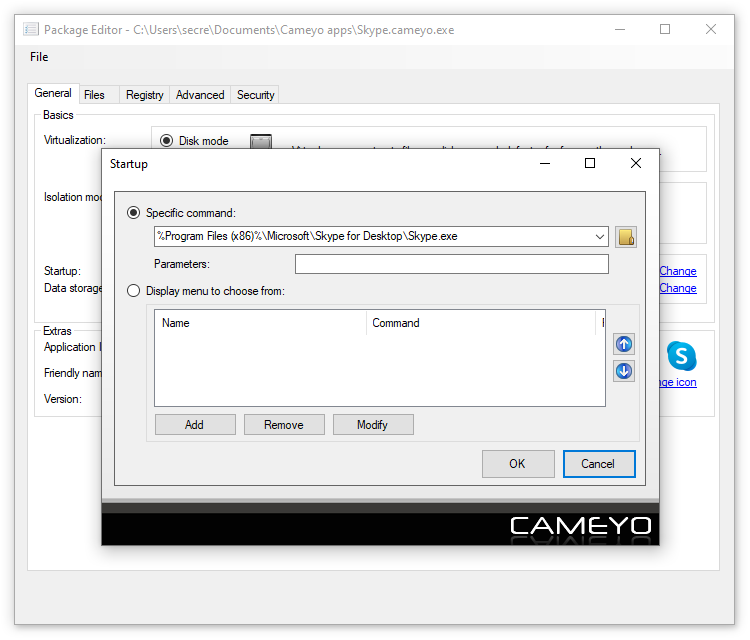Screen dimensions: 750x640
Task: Cancel the Startup dialog
Action: (x=599, y=464)
